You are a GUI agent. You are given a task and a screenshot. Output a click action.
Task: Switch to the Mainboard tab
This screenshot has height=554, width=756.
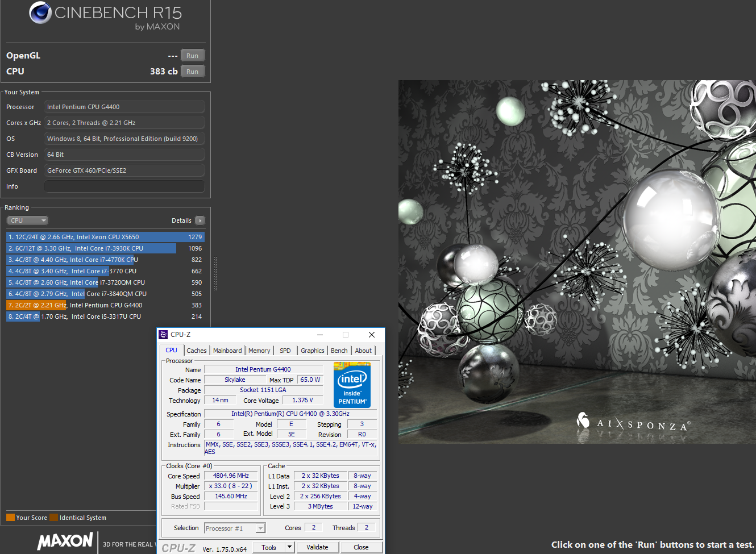(227, 351)
